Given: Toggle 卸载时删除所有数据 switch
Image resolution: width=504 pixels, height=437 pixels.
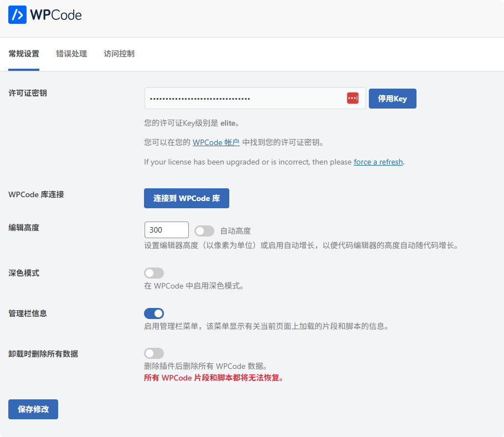Looking at the screenshot, I should point(154,353).
